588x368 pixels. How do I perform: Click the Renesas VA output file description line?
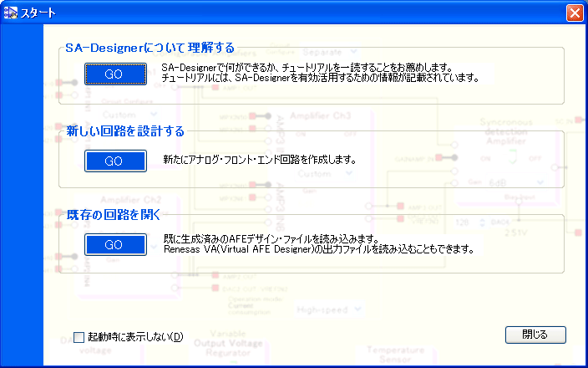tap(318, 248)
